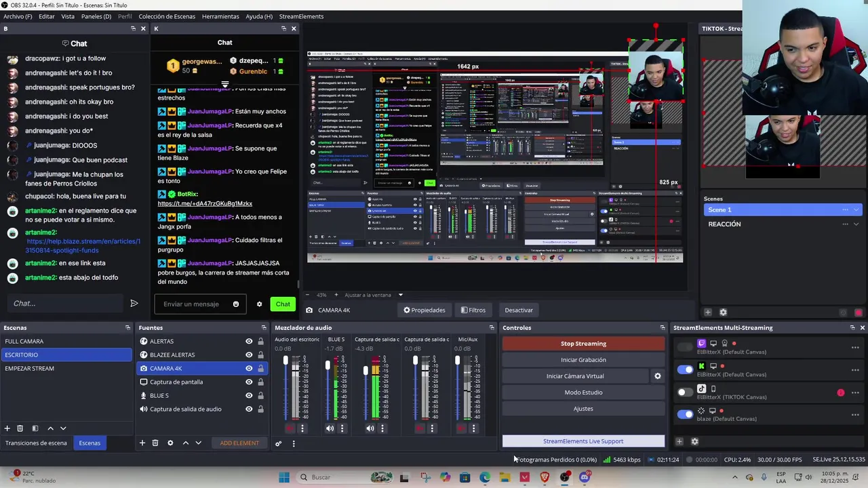This screenshot has height=488, width=868.
Task: Adjust the BLUE S volume fader
Action: pos(328,366)
